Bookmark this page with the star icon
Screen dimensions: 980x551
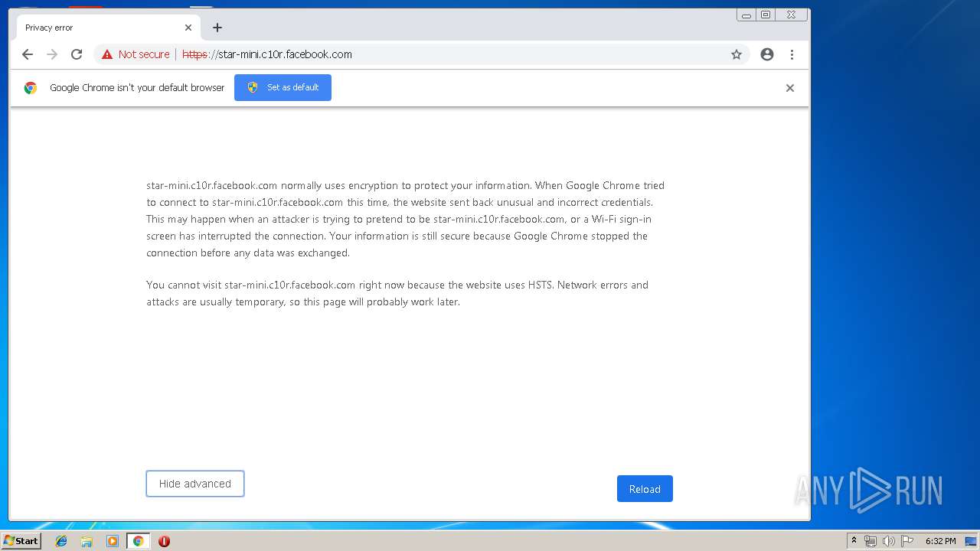click(x=737, y=54)
